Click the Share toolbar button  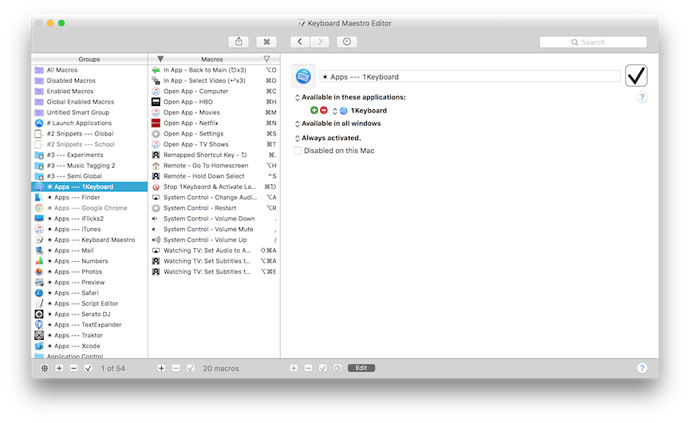pyautogui.click(x=239, y=42)
